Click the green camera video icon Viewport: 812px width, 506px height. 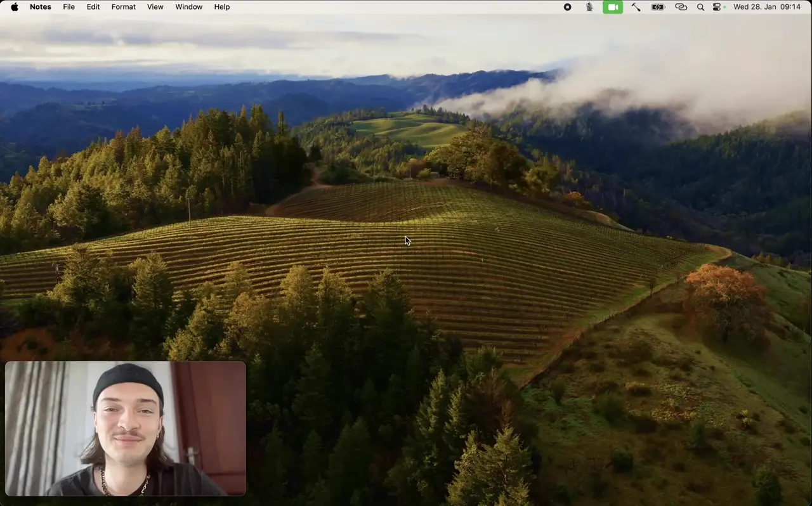(613, 7)
